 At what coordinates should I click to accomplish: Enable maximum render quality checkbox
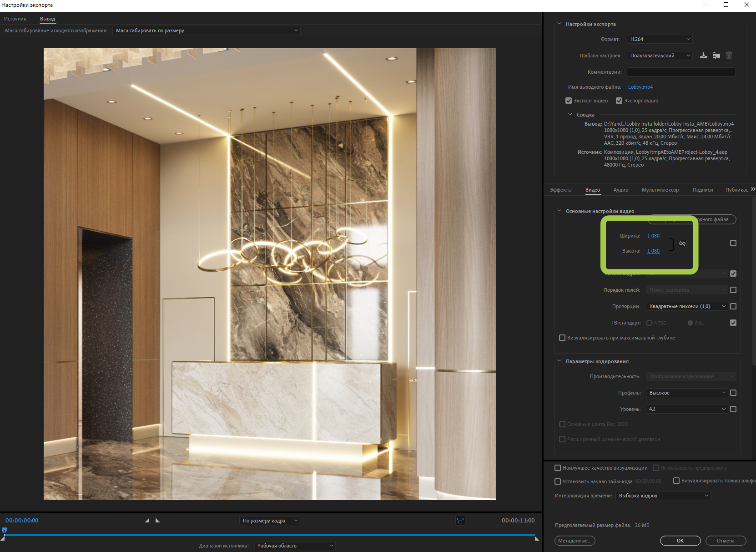click(558, 468)
